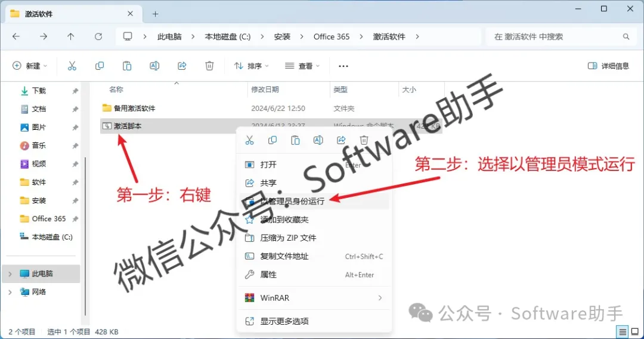The image size is (644, 339).
Task: Click the Paste icon in the context menu
Action: click(x=295, y=141)
